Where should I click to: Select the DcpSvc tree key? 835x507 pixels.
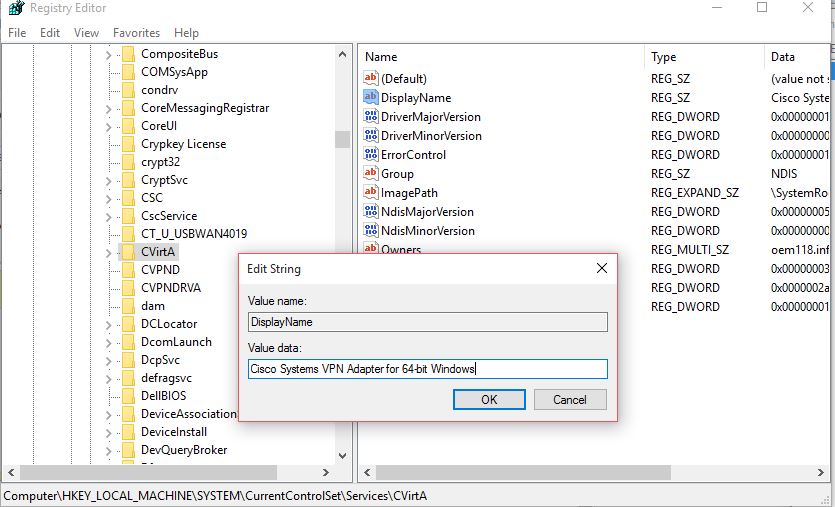pos(160,360)
